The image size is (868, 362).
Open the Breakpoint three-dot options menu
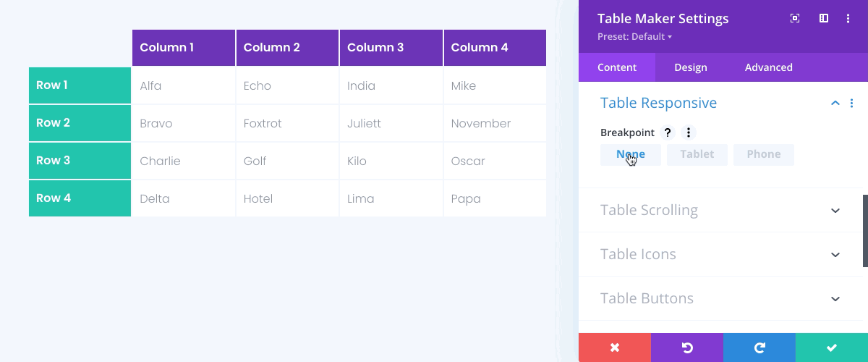click(689, 132)
